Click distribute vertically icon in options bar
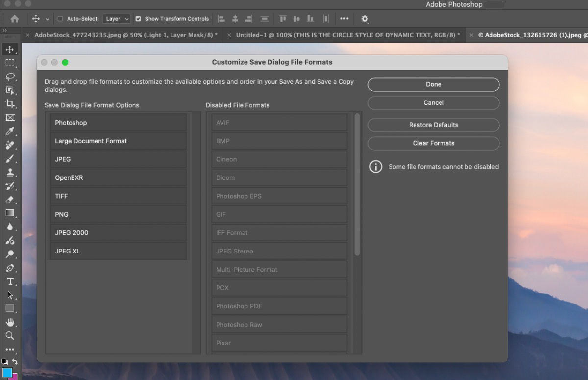 point(265,19)
